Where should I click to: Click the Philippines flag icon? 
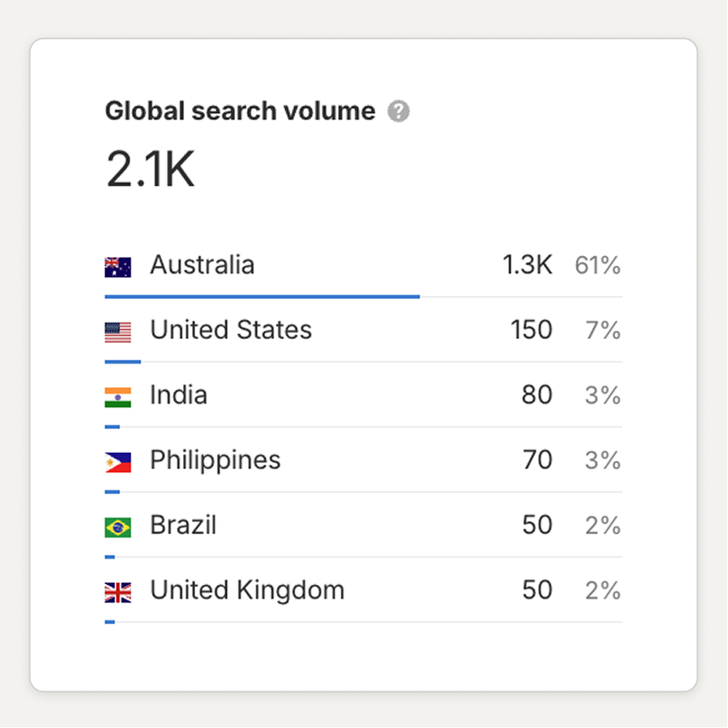tap(118, 462)
